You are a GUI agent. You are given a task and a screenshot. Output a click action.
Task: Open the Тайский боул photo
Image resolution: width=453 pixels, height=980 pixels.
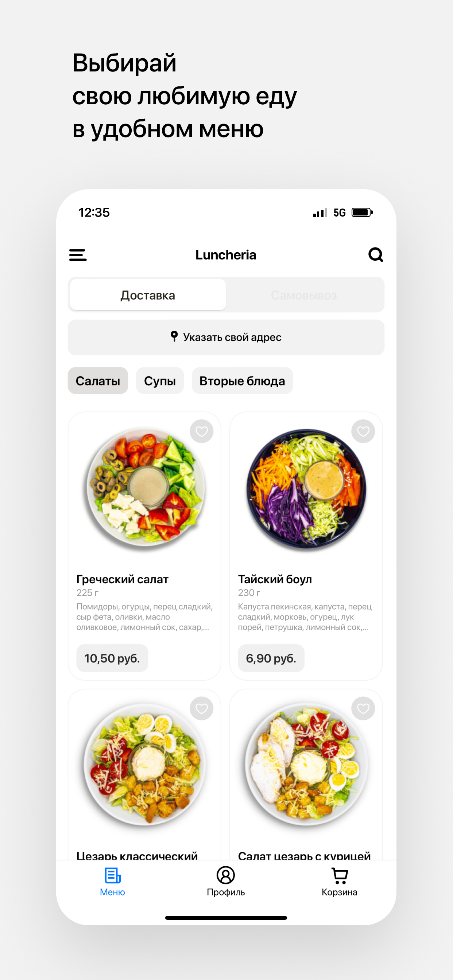(x=306, y=489)
